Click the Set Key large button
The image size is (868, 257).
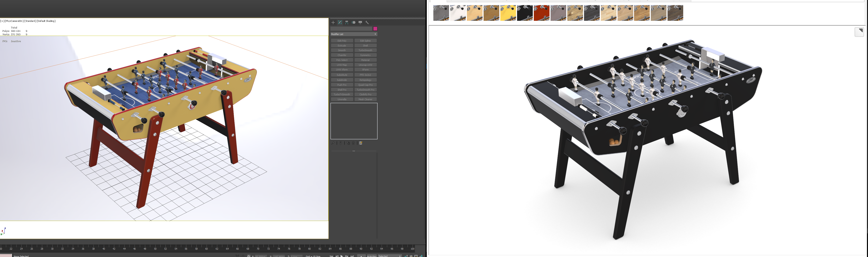tap(362, 256)
